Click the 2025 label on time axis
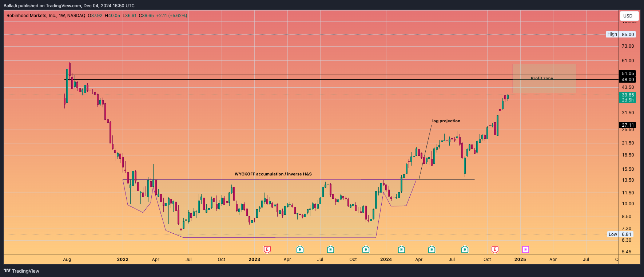Image resolution: width=644 pixels, height=277 pixels. pyautogui.click(x=520, y=260)
